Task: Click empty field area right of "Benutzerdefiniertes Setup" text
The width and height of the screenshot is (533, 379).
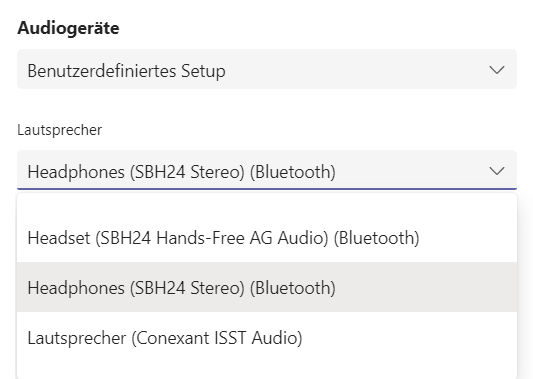Action: pyautogui.click(x=357, y=70)
